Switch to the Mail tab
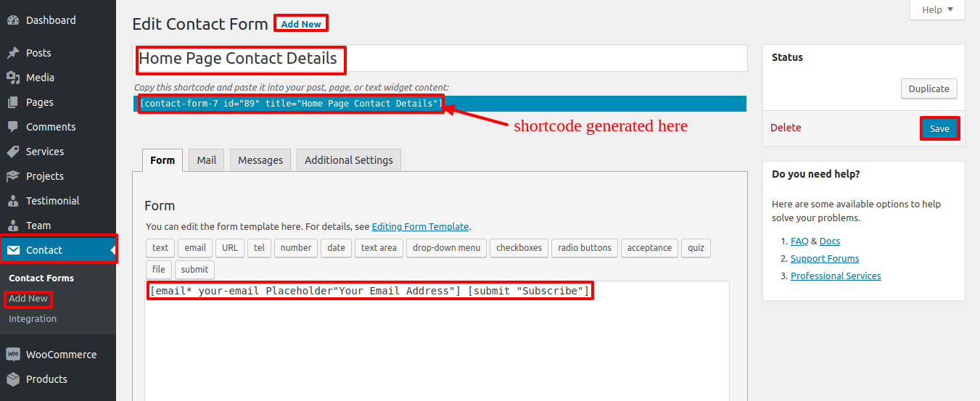 pyautogui.click(x=206, y=160)
